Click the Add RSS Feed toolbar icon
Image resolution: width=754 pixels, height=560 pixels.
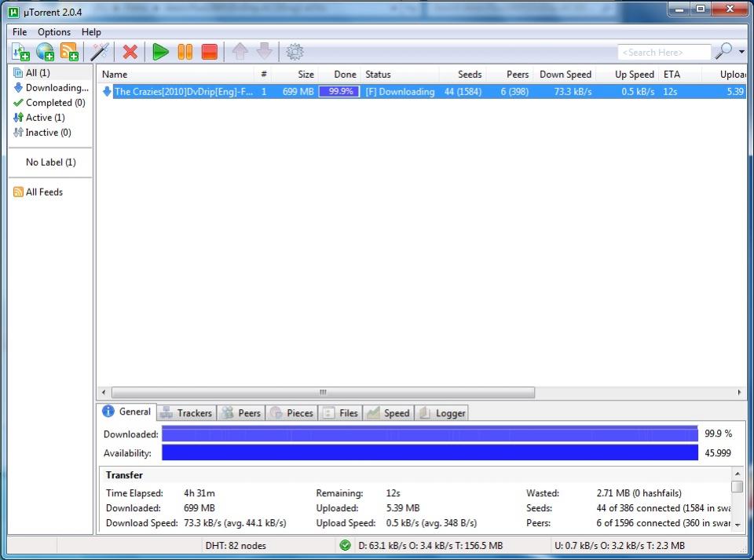tap(69, 52)
